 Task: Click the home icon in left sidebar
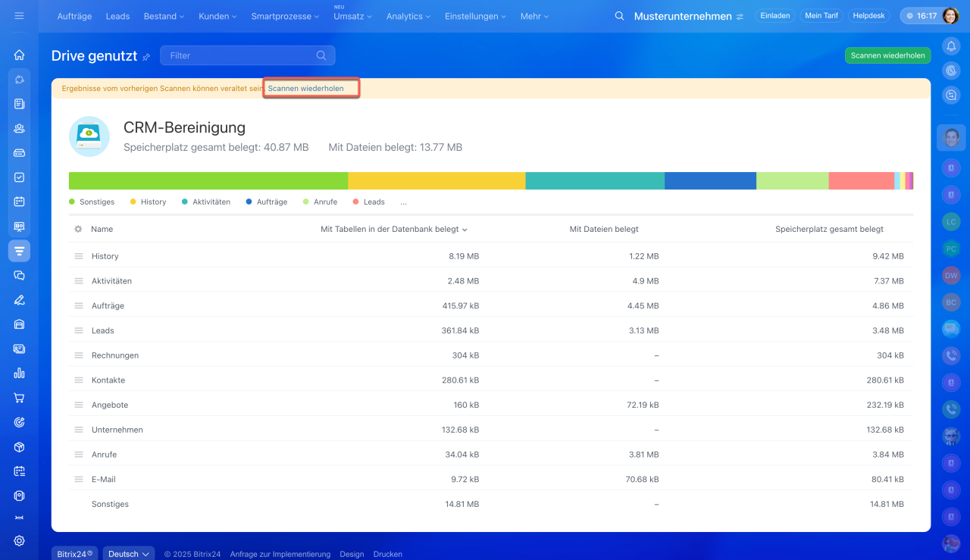[19, 55]
